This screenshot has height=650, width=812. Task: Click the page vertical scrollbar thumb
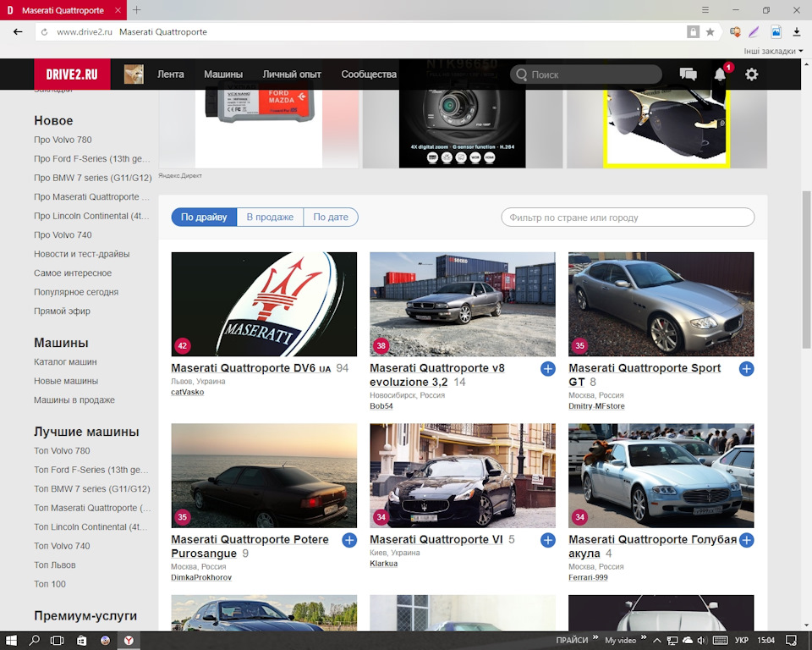[806, 269]
